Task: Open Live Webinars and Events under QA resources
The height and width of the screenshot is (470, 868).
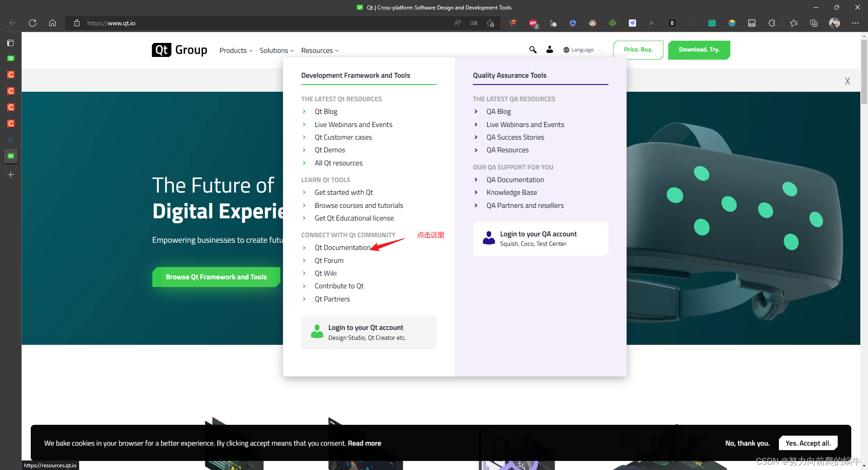Action: pyautogui.click(x=525, y=125)
